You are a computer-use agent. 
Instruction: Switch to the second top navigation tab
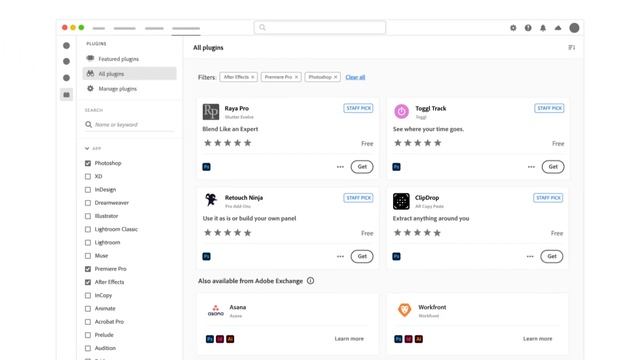[124, 28]
